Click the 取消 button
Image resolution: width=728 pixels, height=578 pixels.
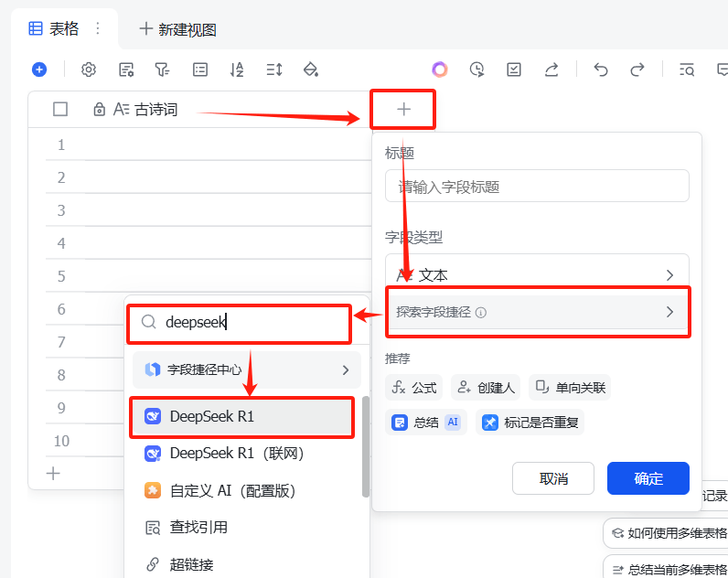(553, 478)
